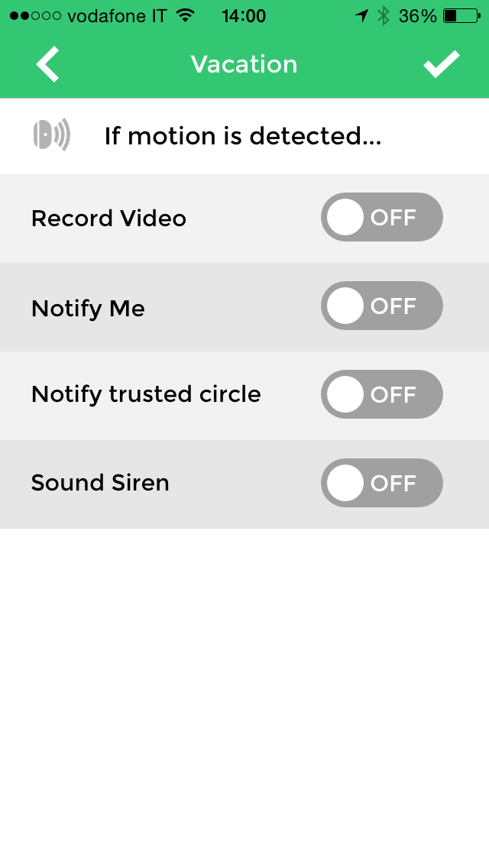This screenshot has height=868, width=489.
Task: Tap the 14:00 clock in status bar
Action: [x=244, y=16]
